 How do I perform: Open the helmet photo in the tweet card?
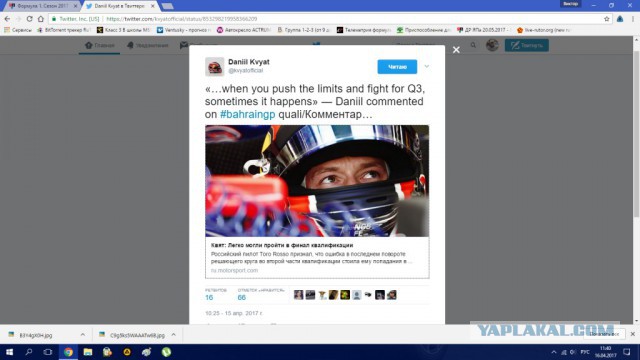tap(317, 181)
